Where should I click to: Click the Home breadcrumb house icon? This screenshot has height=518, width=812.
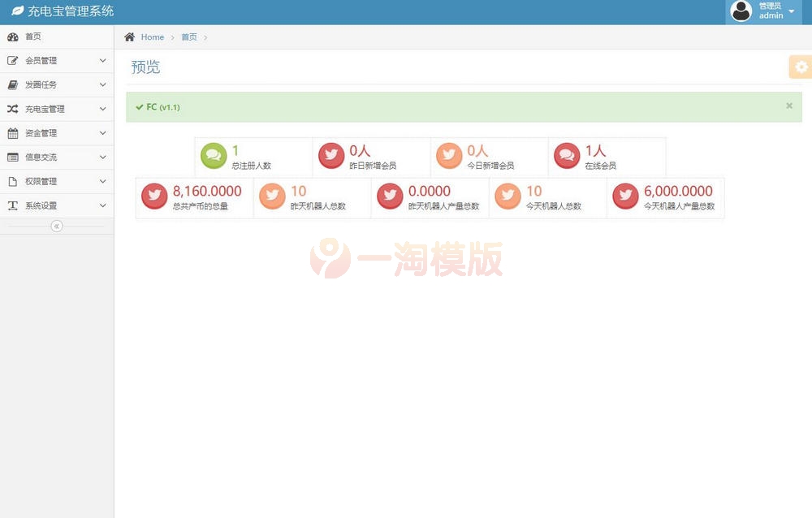tap(128, 37)
